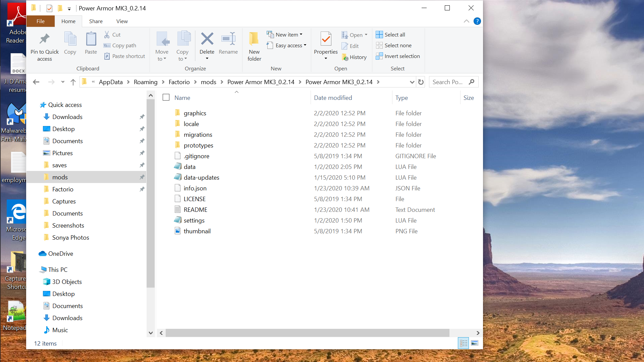The image size is (644, 362).
Task: Click the Rename icon
Action: [x=228, y=39]
